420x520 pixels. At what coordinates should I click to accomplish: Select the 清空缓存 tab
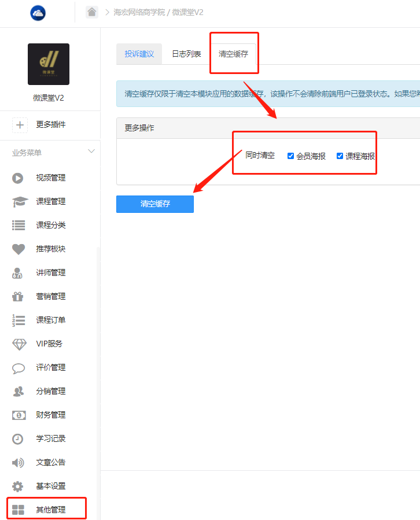tap(233, 54)
